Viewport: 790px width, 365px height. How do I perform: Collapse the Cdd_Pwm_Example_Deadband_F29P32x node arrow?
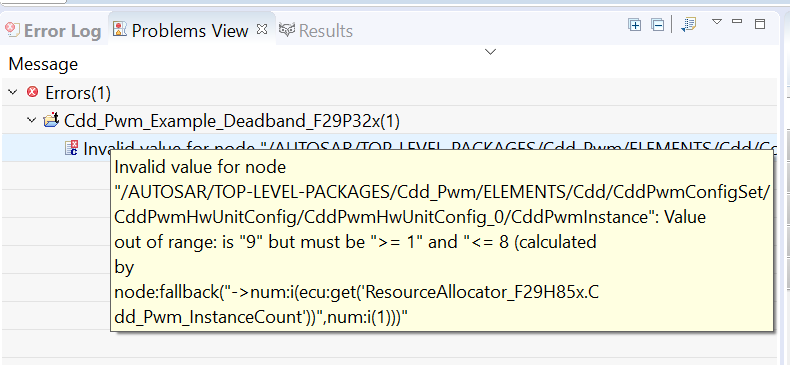point(32,120)
